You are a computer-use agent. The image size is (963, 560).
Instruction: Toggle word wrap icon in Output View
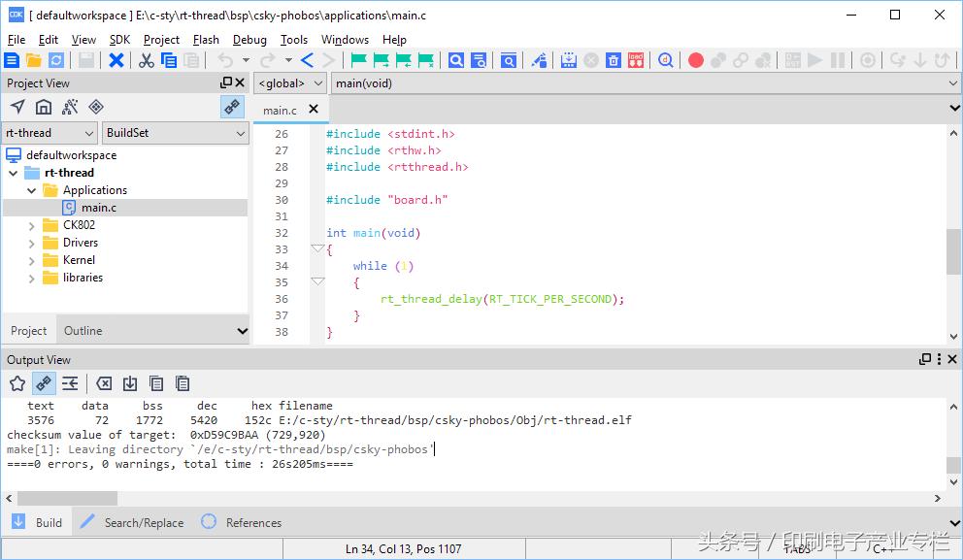pyautogui.click(x=70, y=383)
